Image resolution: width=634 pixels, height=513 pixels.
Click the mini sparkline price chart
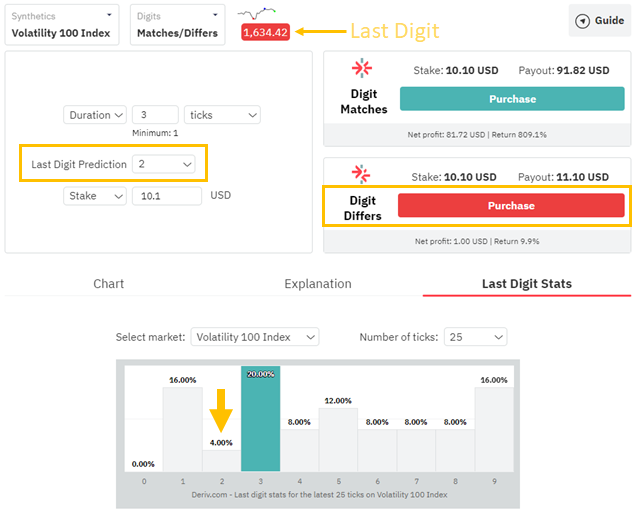256,13
